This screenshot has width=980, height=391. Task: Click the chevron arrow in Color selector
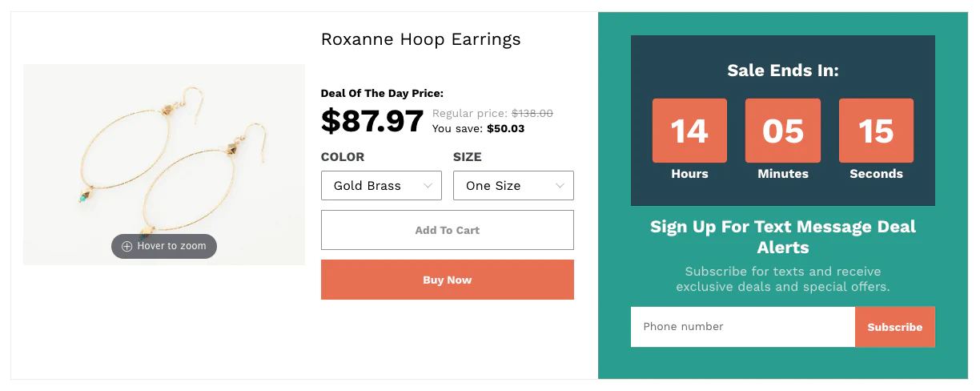tap(428, 186)
